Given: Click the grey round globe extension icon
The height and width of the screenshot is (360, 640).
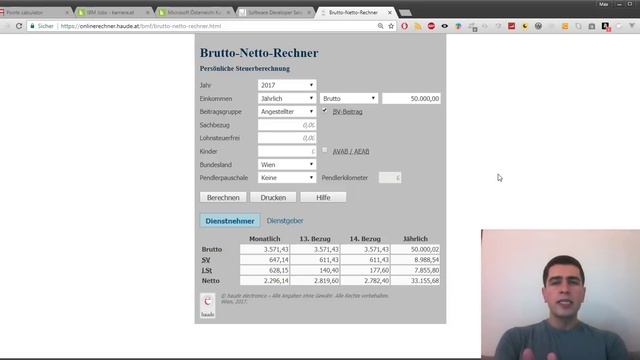Looking at the screenshot, I should click(x=538, y=26).
